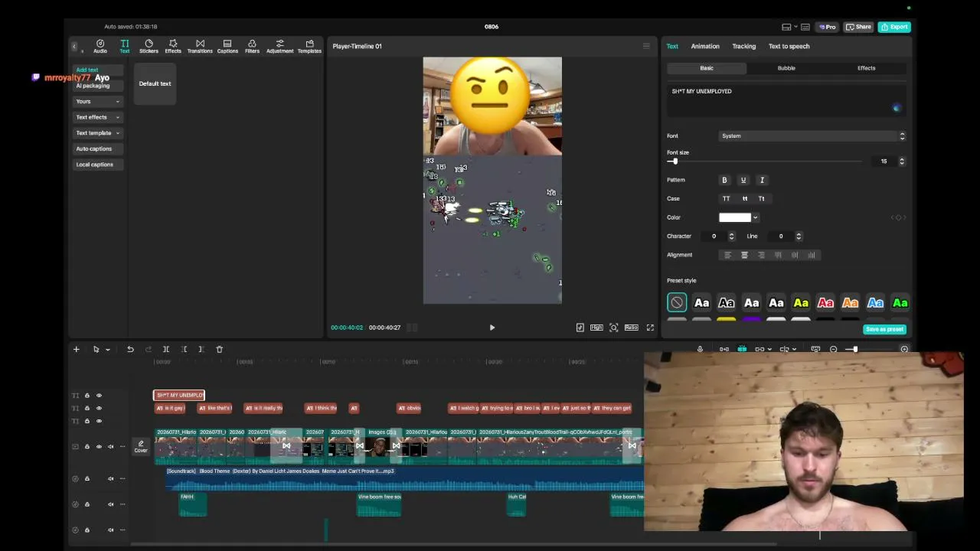
Task: Switch to the Animation tab
Action: pos(705,46)
